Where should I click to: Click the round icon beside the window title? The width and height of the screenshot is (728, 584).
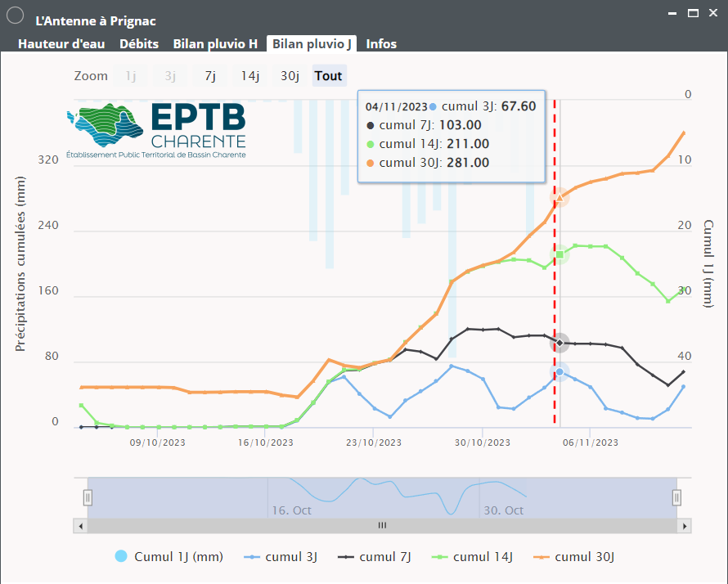16,16
